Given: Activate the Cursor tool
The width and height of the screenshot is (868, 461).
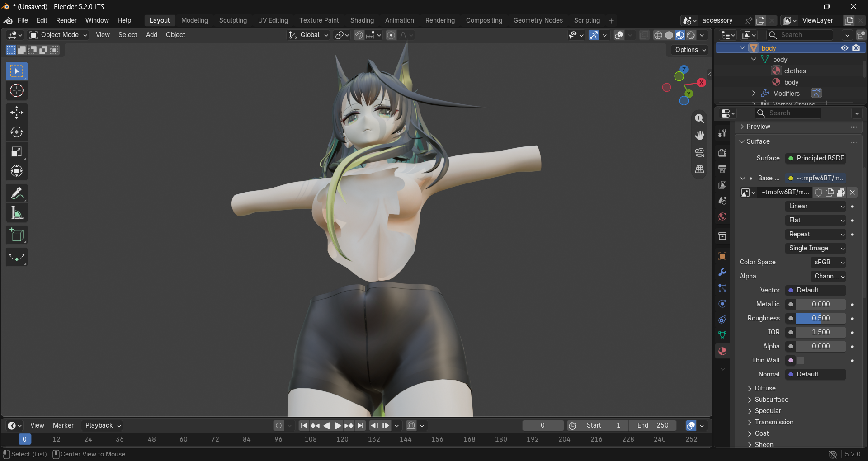Looking at the screenshot, I should pos(17,91).
